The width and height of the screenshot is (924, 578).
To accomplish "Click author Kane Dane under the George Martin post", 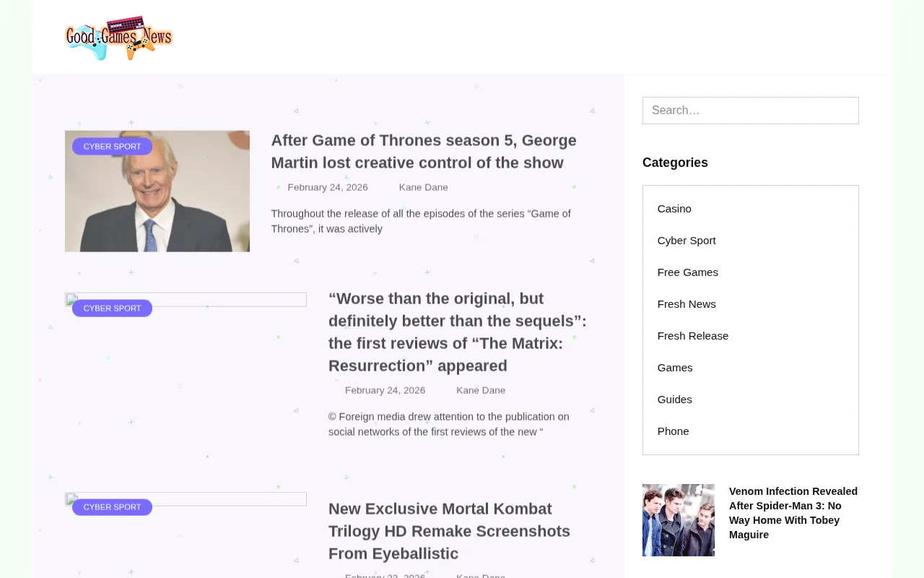I will 423,186.
